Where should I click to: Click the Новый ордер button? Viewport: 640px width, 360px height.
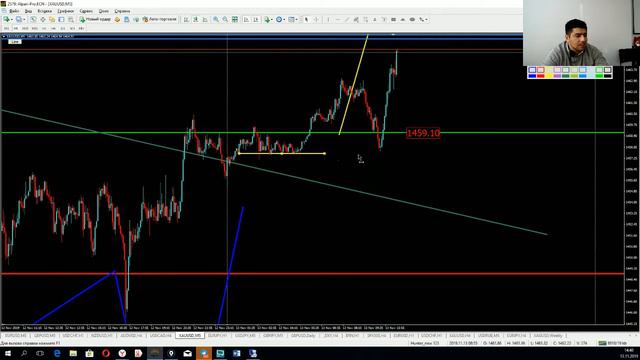95,19
